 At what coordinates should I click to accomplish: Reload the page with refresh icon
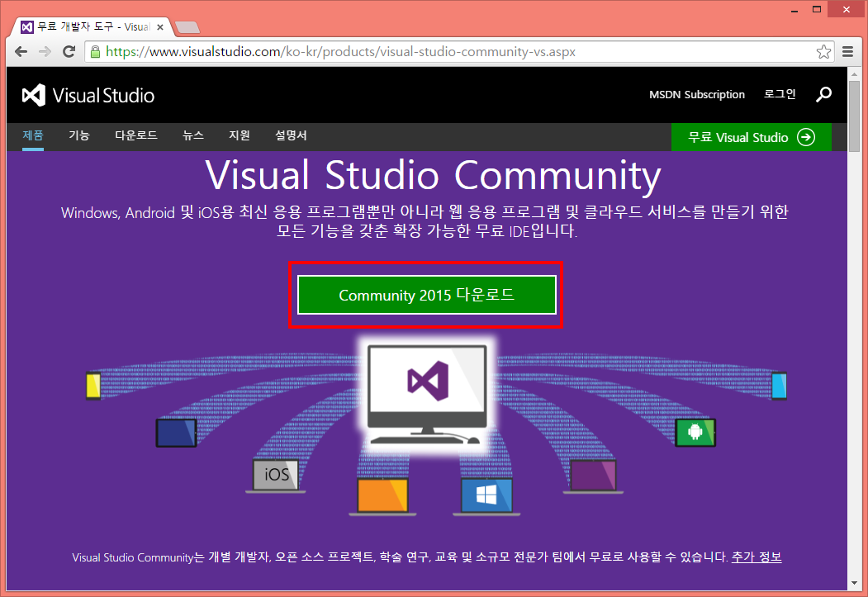click(69, 51)
